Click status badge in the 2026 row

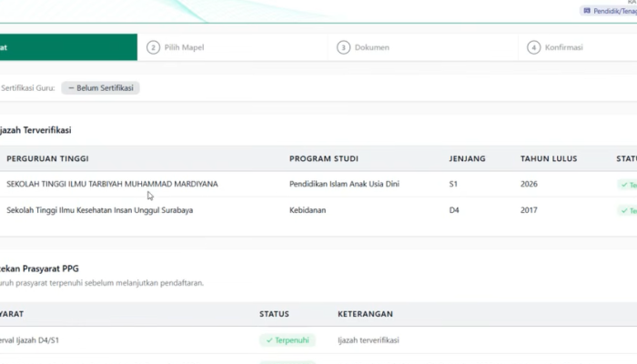627,185
